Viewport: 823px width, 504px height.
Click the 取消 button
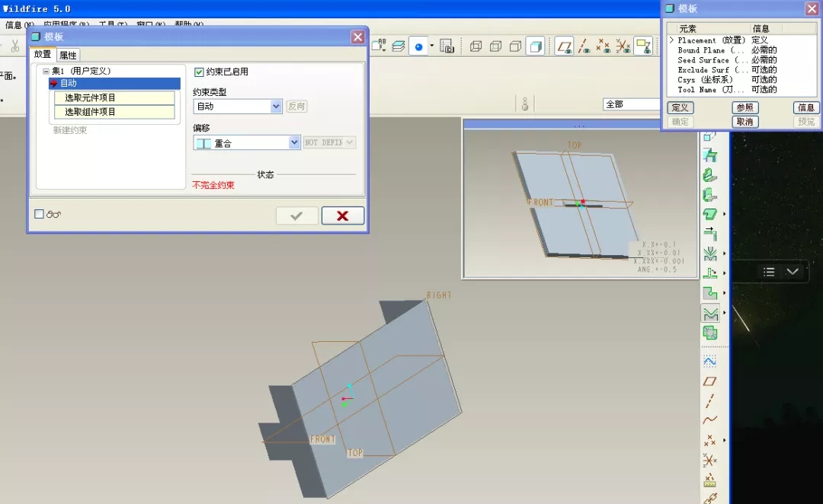tap(745, 122)
